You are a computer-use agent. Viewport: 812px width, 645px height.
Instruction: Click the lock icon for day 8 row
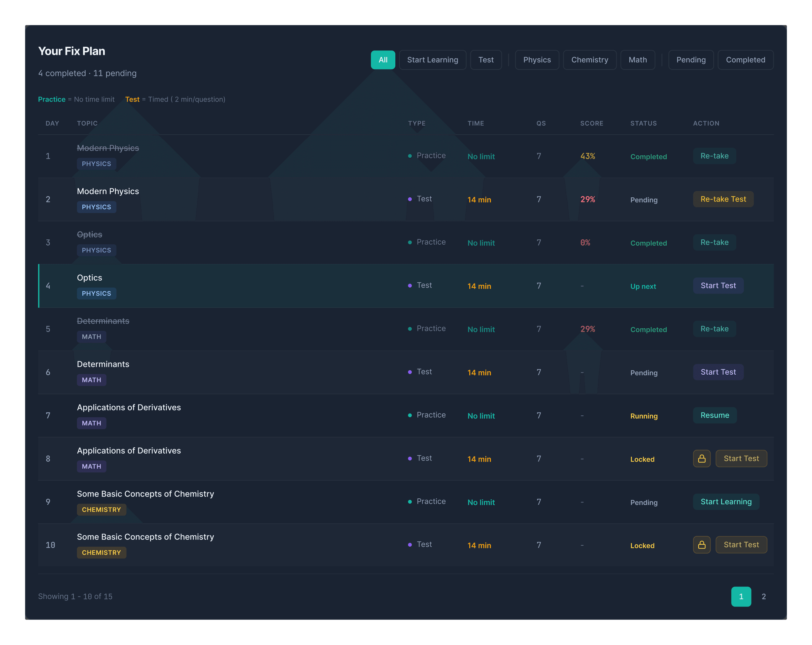(702, 458)
